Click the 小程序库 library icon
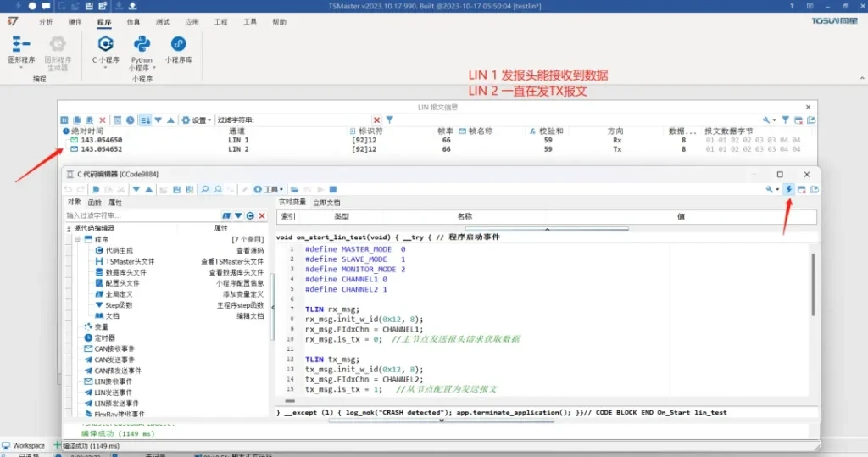 [178, 49]
